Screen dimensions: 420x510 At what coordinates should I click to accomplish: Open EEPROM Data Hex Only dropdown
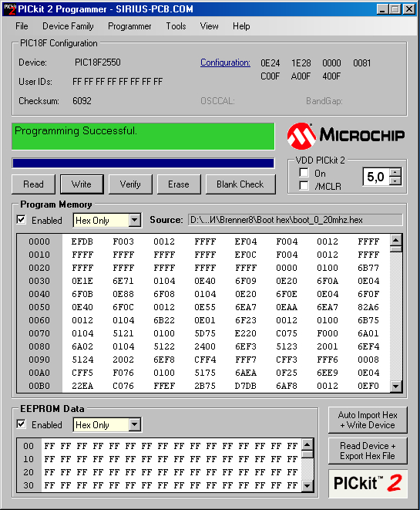coord(135,424)
